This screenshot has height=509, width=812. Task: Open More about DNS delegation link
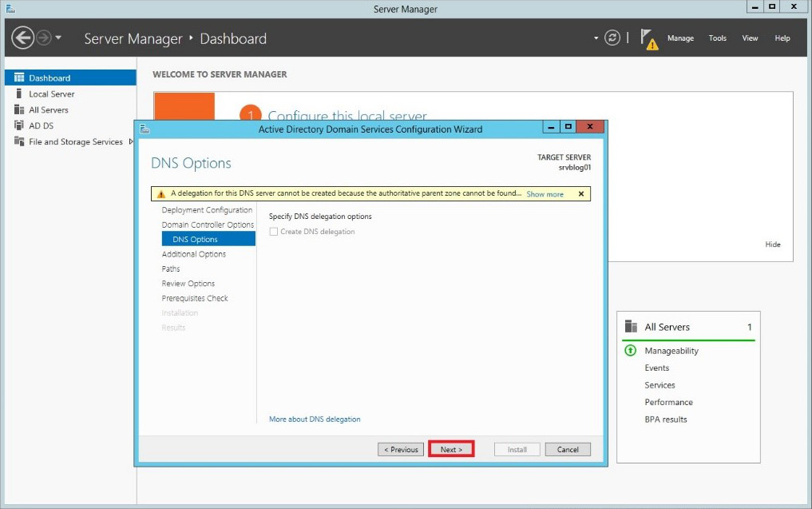tap(315, 420)
